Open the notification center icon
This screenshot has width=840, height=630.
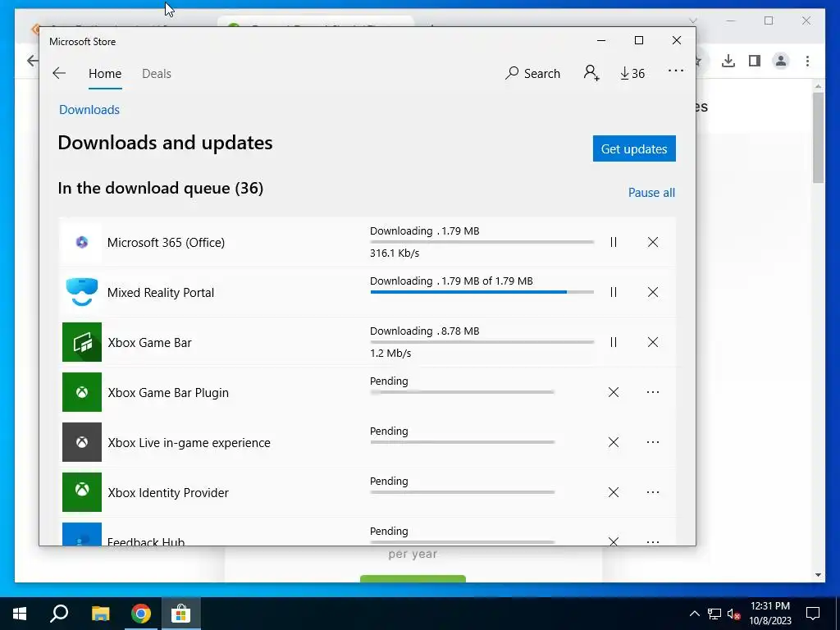(x=813, y=614)
